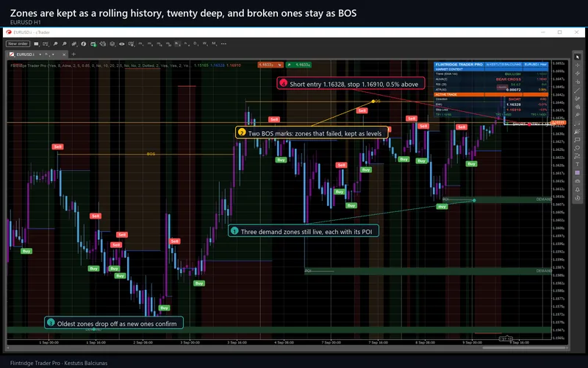The height and width of the screenshot is (368, 588).
Task: Close the EURUSD.i chart tab
Action: (64, 54)
